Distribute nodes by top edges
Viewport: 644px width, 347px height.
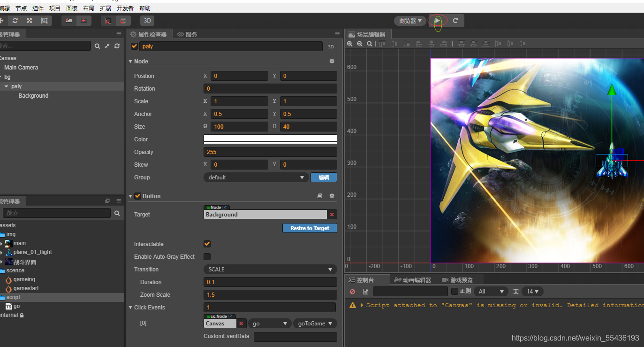point(462,44)
